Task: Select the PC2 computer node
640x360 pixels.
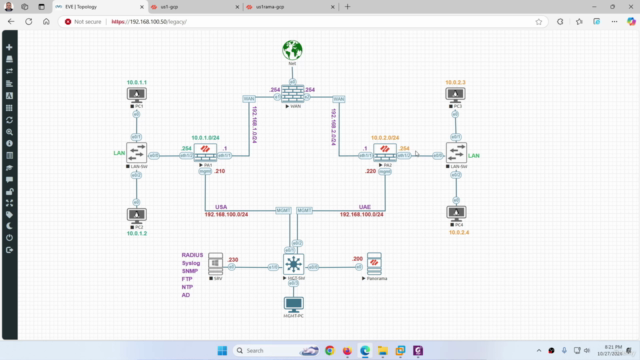Action: (136, 216)
